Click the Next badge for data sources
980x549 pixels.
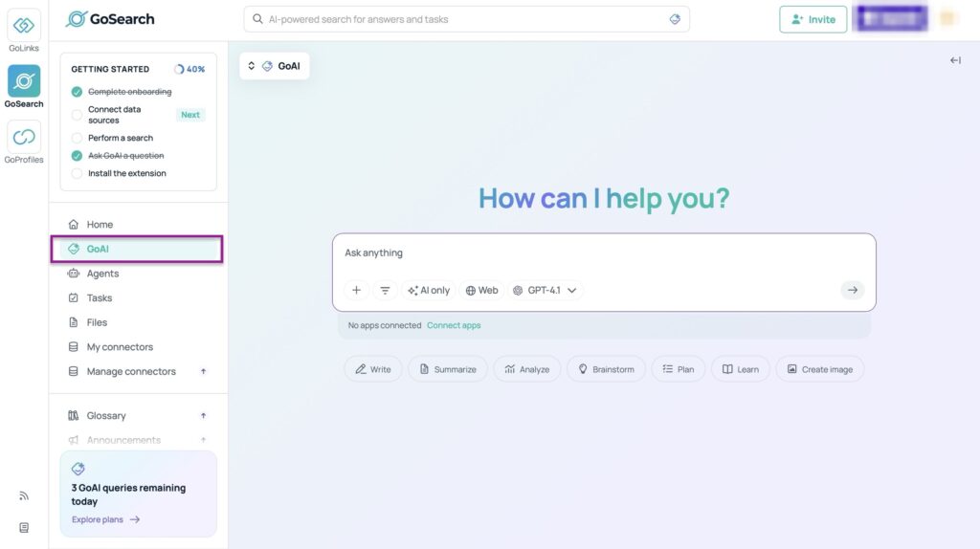tap(190, 115)
